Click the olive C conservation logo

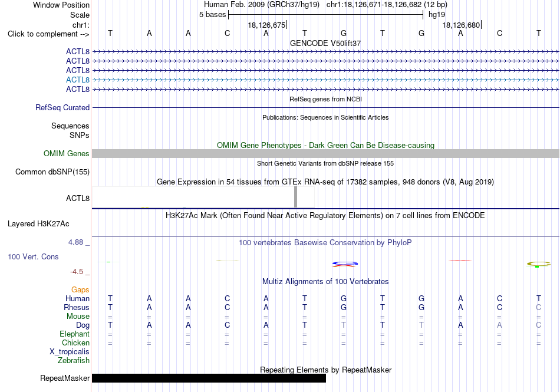(x=539, y=264)
